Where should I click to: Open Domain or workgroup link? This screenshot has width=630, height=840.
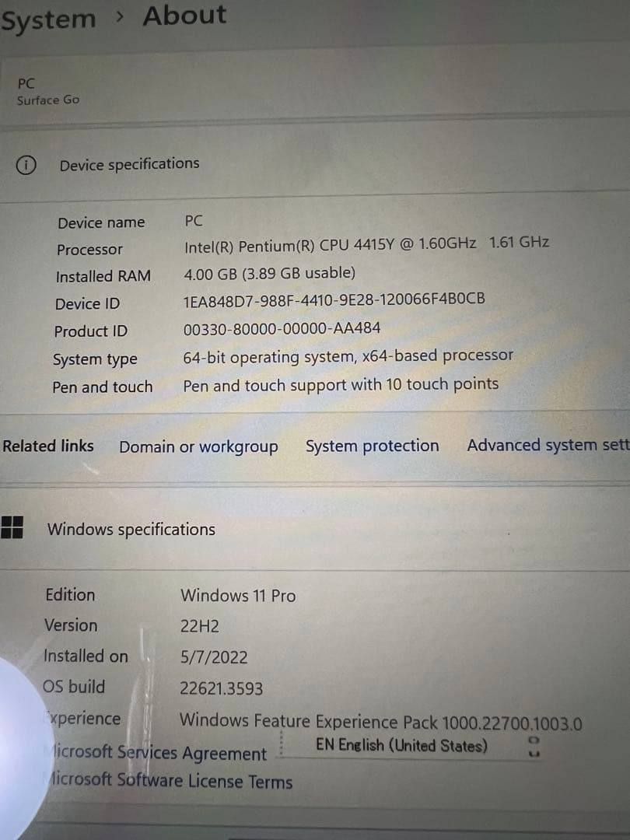point(198,446)
